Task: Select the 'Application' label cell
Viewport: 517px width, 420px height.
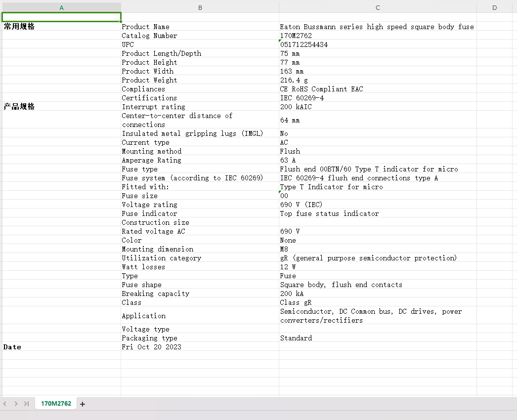Action: click(200, 316)
